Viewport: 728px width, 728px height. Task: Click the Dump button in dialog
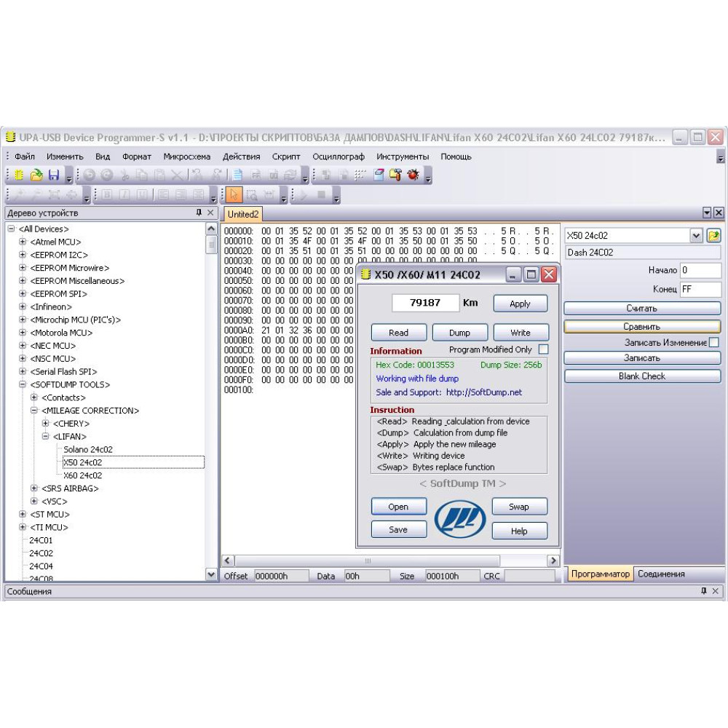click(x=459, y=333)
